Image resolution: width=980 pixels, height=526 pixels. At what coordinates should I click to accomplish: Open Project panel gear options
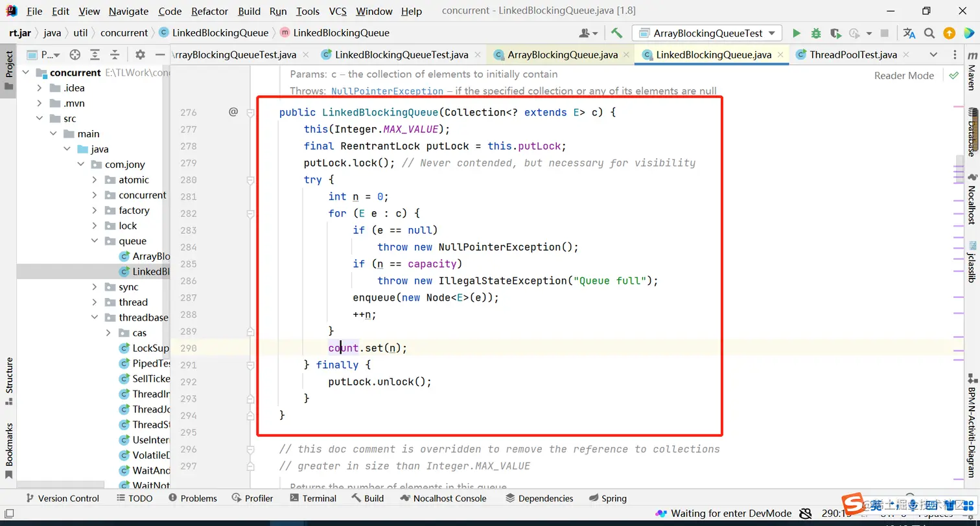[140, 55]
